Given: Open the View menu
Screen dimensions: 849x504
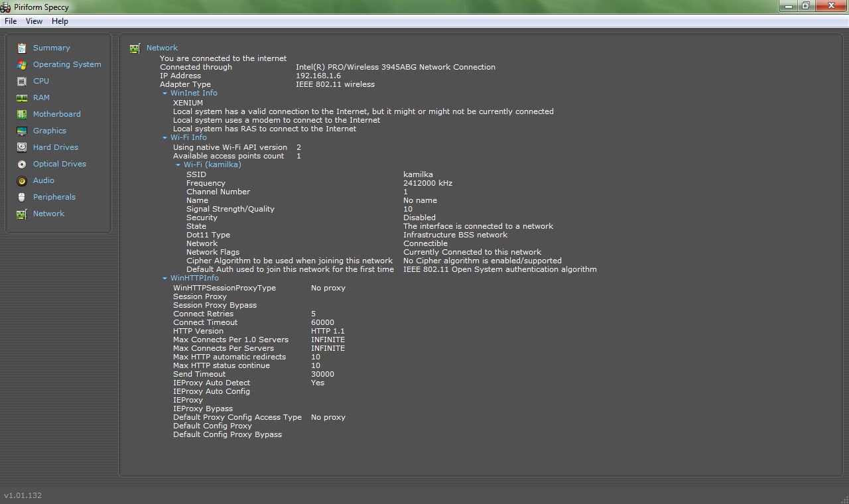Looking at the screenshot, I should [34, 21].
